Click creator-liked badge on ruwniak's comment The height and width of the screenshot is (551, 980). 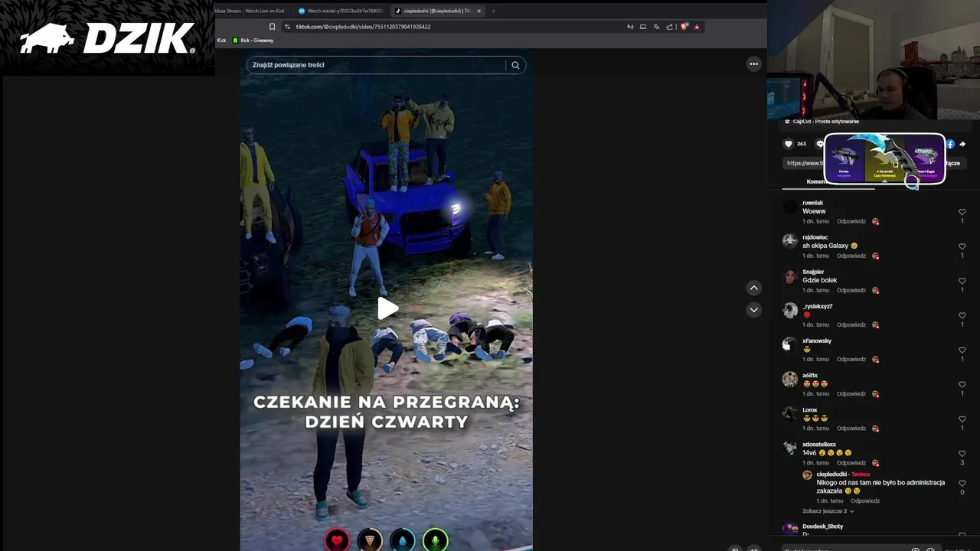[875, 221]
